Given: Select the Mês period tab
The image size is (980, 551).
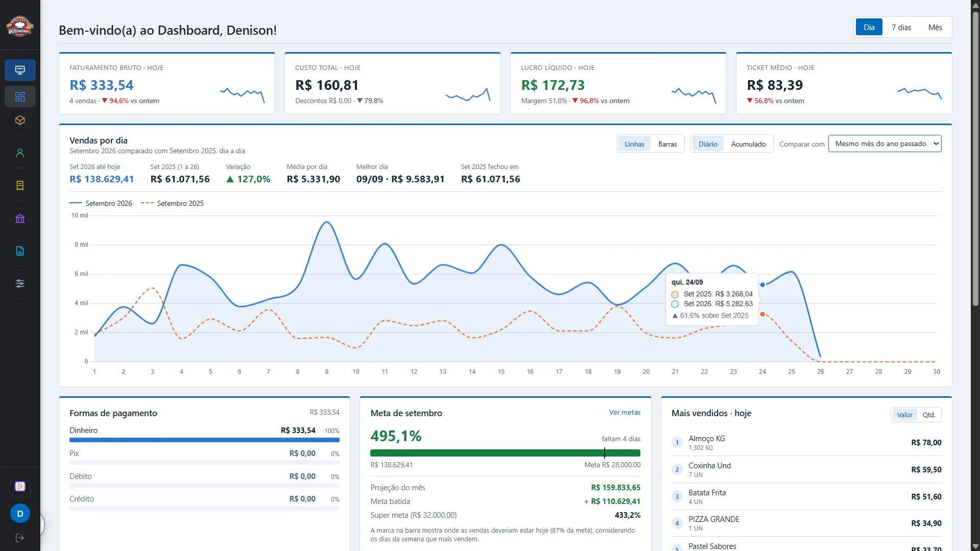Looking at the screenshot, I should click(x=935, y=28).
